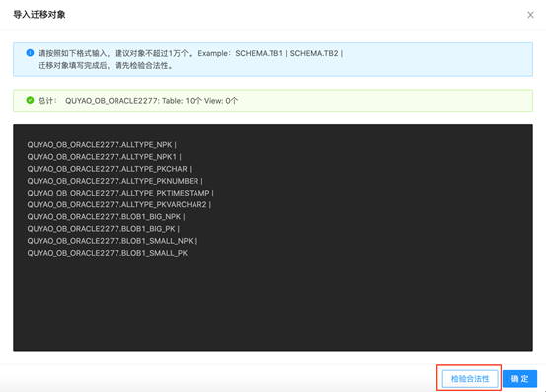Click the blue info icon
546x392 pixels.
click(x=30, y=53)
